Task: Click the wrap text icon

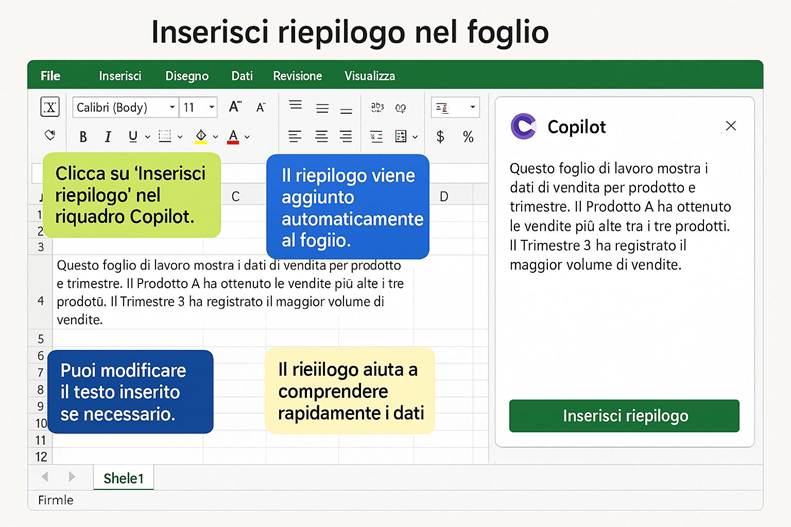Action: 377,107
